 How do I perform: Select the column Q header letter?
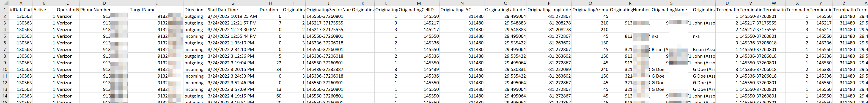click(590, 3)
